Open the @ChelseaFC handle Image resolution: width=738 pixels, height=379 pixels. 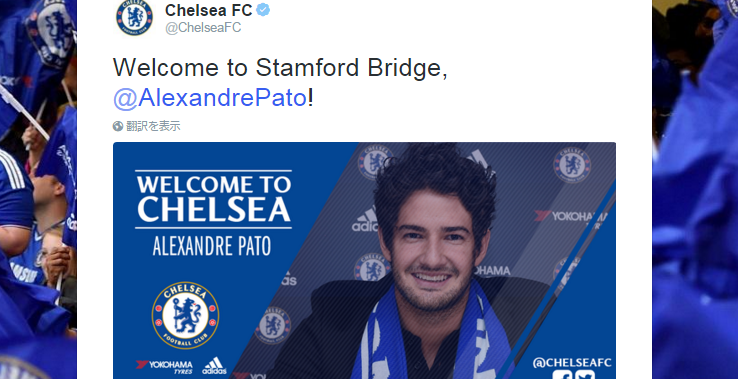pyautogui.click(x=203, y=27)
